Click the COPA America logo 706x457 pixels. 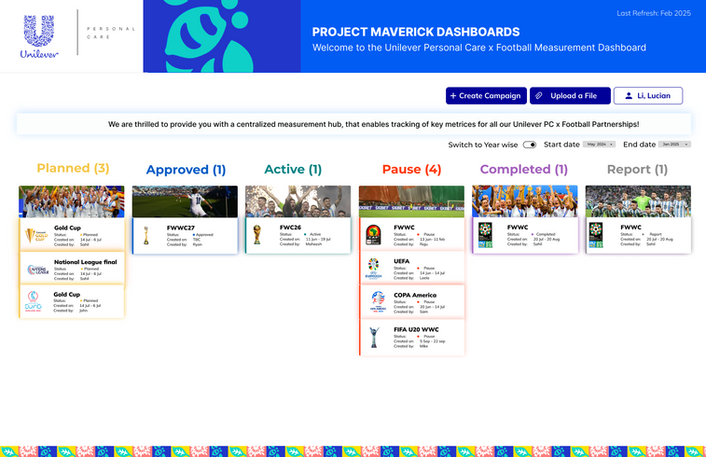coord(378,302)
